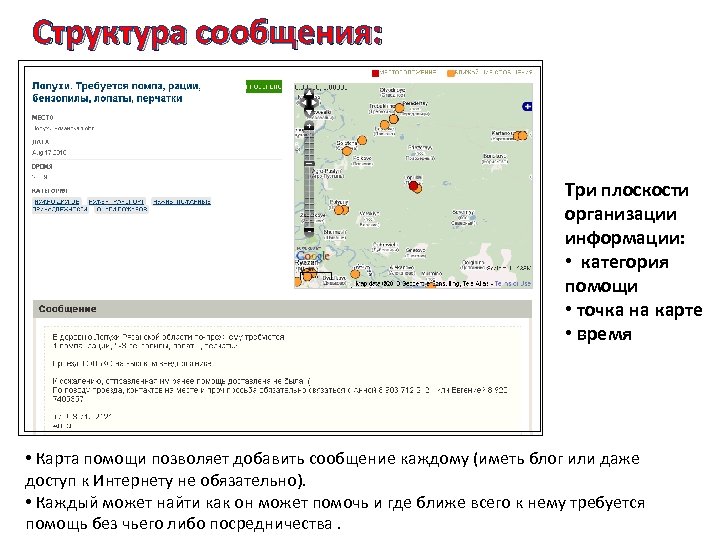Open the Terms of Use link
This screenshot has width=720, height=540.
click(512, 284)
